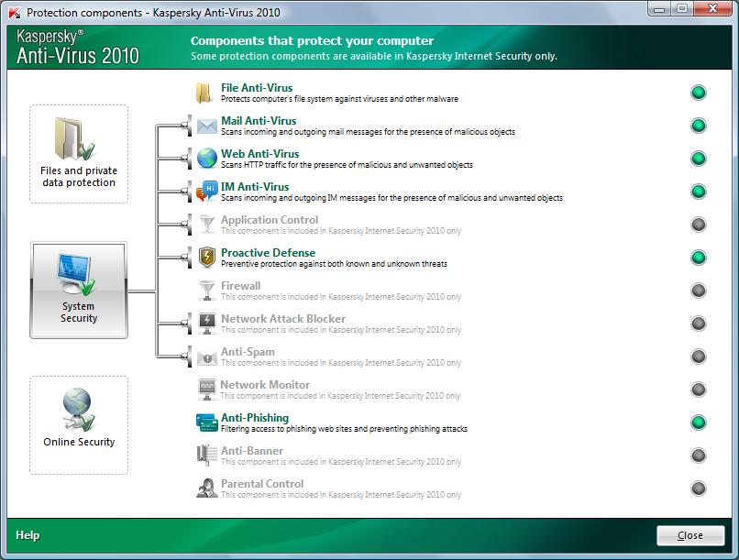The image size is (739, 560).
Task: Click the Network Attack Blocker title
Action: pos(283,318)
